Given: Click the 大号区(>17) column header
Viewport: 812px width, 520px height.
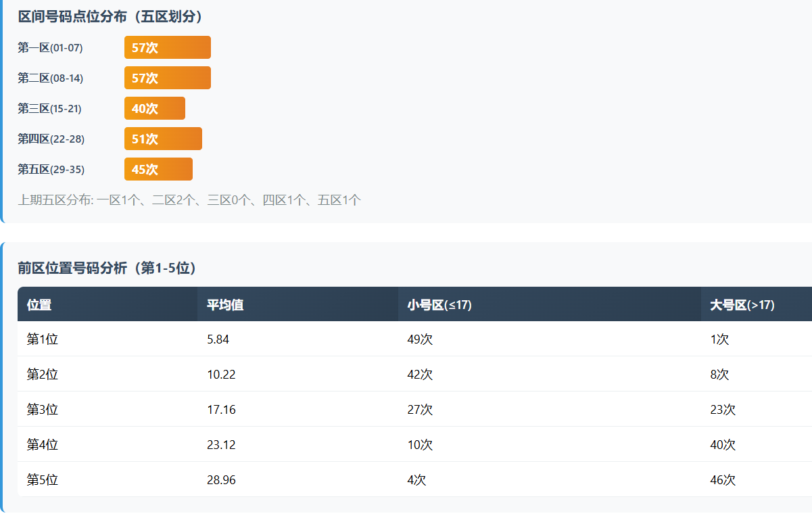Looking at the screenshot, I should coord(742,305).
